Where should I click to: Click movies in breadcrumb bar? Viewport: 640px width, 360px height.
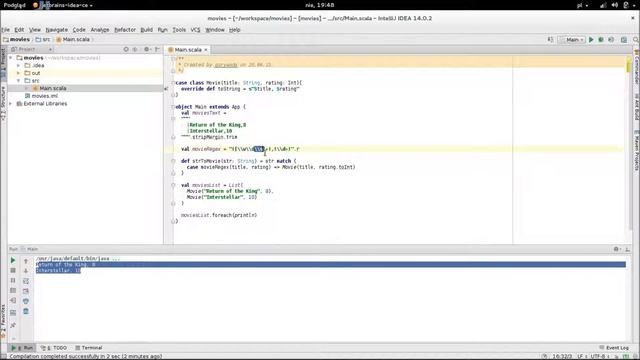pyautogui.click(x=17, y=40)
